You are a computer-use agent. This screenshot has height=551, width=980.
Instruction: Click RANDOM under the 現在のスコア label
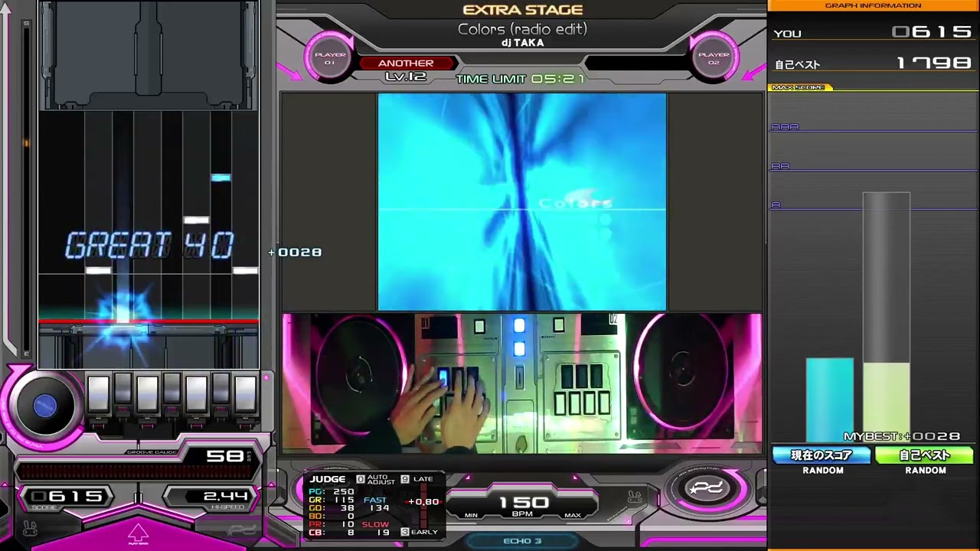[x=823, y=471]
